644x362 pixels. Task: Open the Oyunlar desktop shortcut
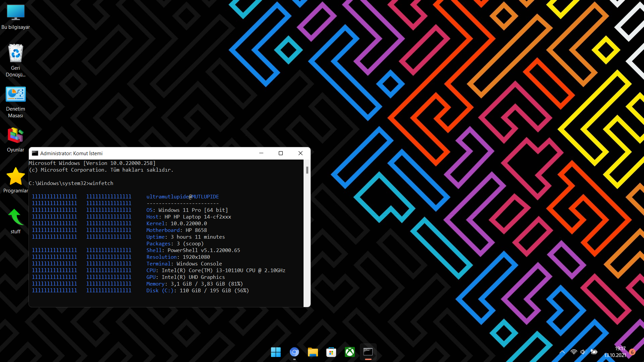coord(15,136)
